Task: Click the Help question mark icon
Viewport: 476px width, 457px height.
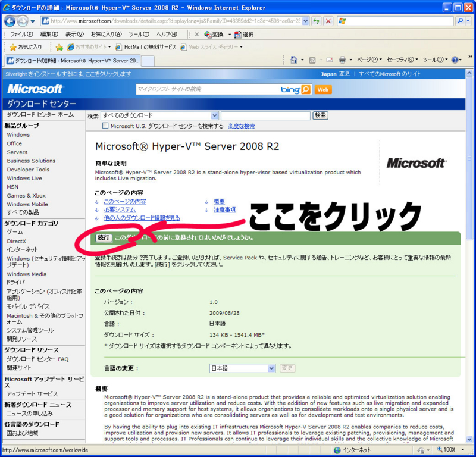Action: click(455, 61)
